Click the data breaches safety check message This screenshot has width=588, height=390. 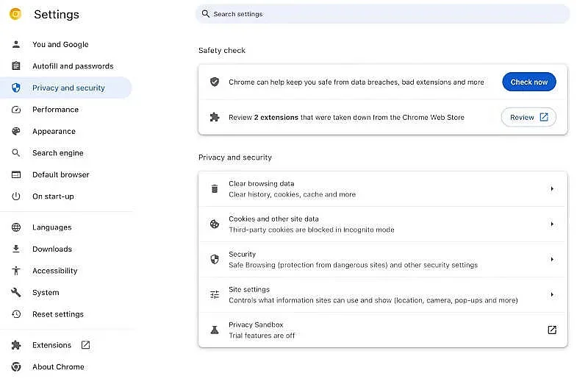[x=356, y=82]
